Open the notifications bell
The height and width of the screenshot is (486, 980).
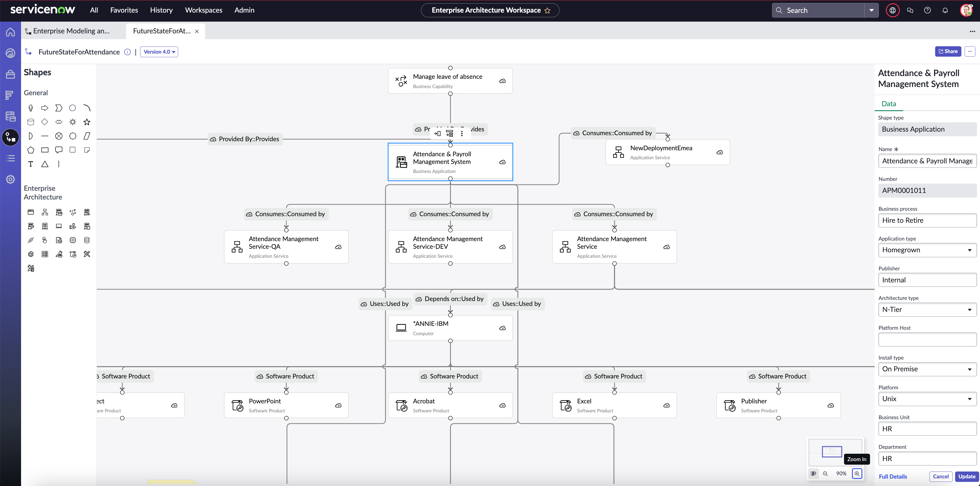[945, 11]
